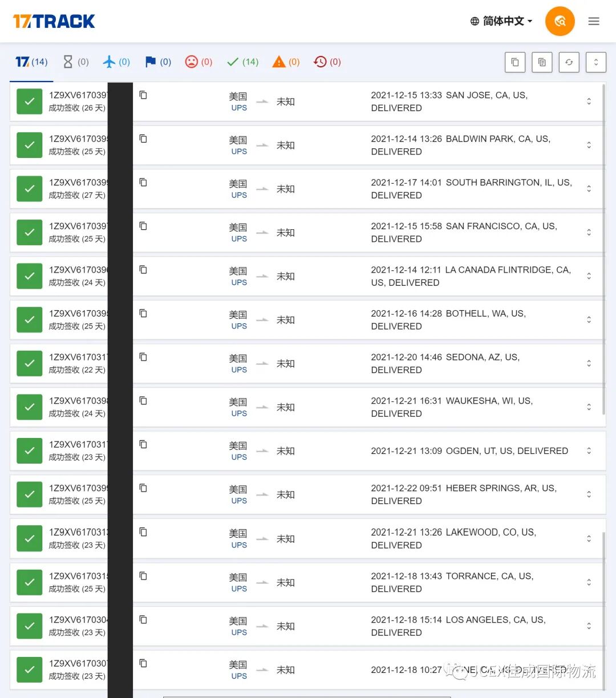
Task: Expand details of the LOS ANGELES row
Action: 589,626
